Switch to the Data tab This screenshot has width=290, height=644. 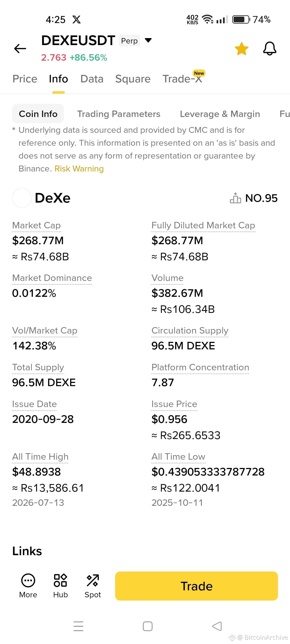[x=92, y=79]
